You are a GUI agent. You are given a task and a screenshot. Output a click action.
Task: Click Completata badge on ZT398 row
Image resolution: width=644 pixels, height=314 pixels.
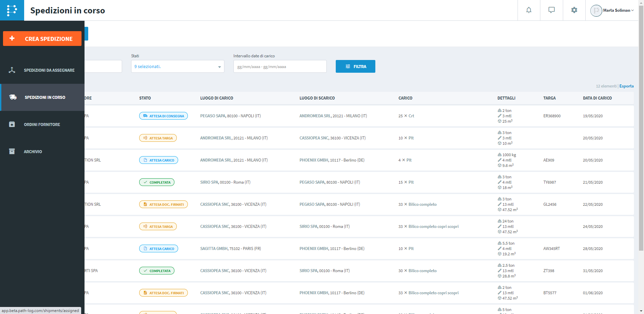157,271
